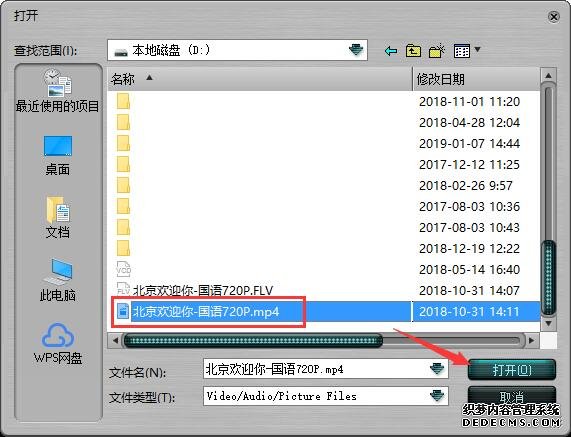Screen dimensions: 571x437
Task: Create a new folder
Action: [x=437, y=51]
